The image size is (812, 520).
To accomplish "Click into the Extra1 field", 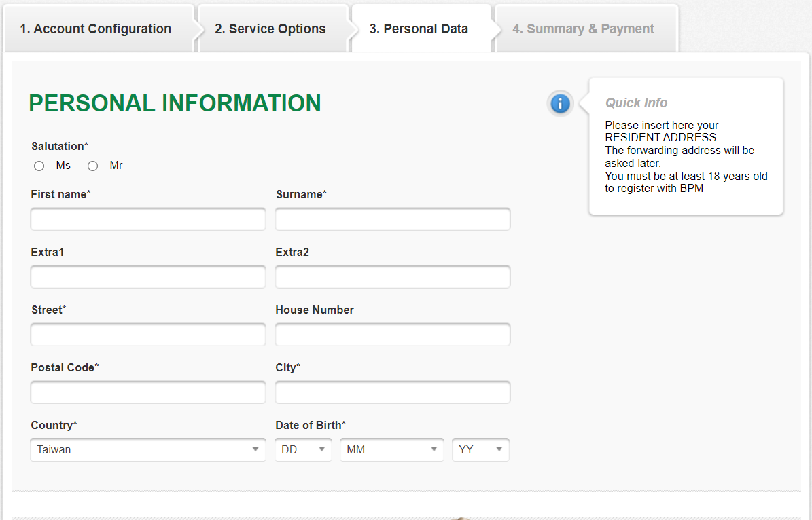I will (x=148, y=277).
